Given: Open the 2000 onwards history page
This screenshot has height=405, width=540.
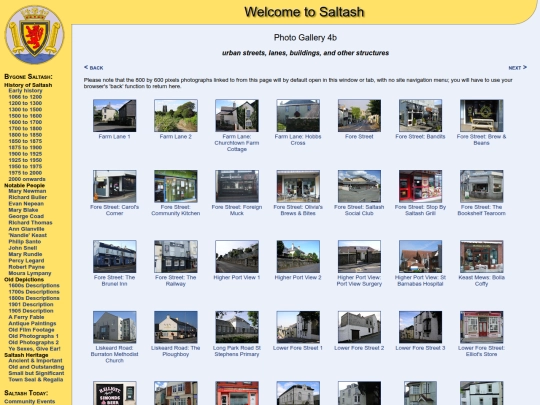Looking at the screenshot, I should pos(27,179).
